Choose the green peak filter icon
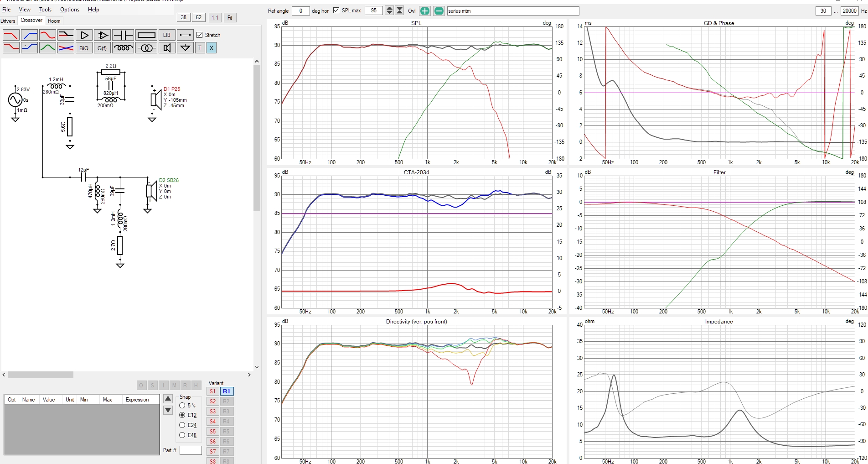 click(47, 47)
